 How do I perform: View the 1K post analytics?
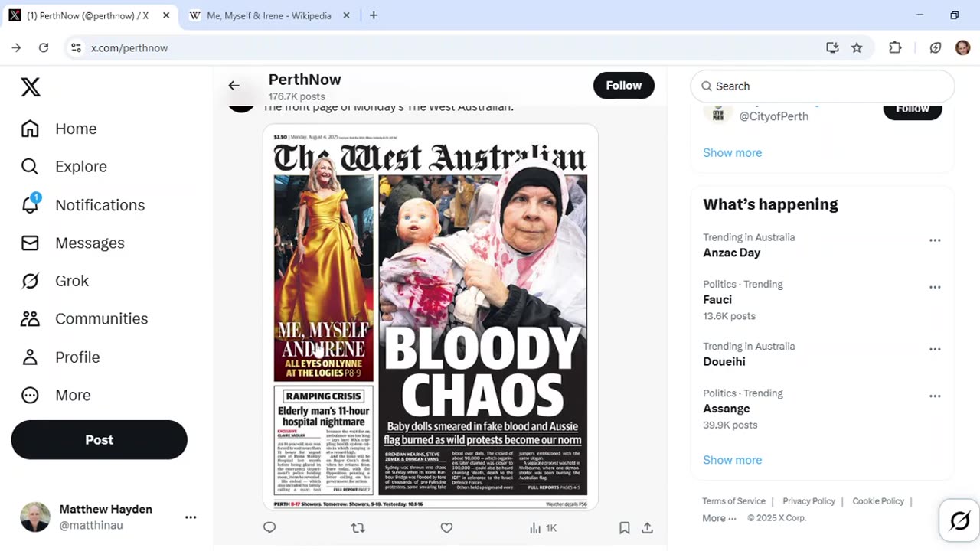pyautogui.click(x=543, y=527)
